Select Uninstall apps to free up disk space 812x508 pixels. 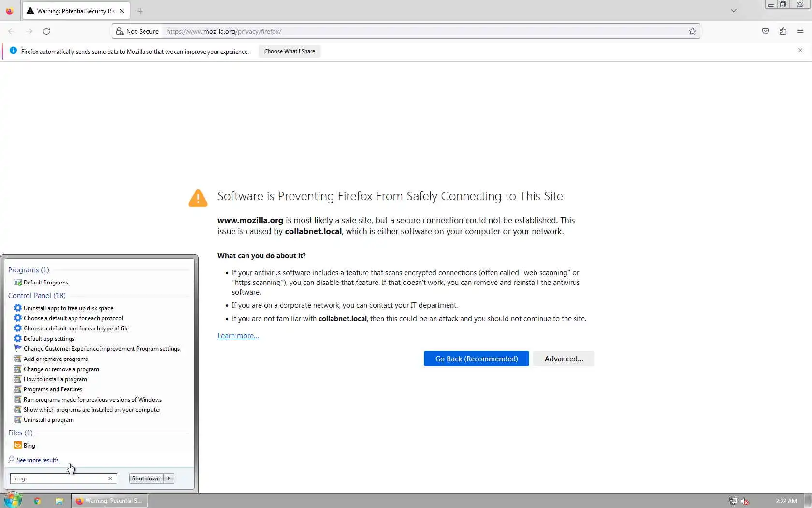(x=68, y=308)
